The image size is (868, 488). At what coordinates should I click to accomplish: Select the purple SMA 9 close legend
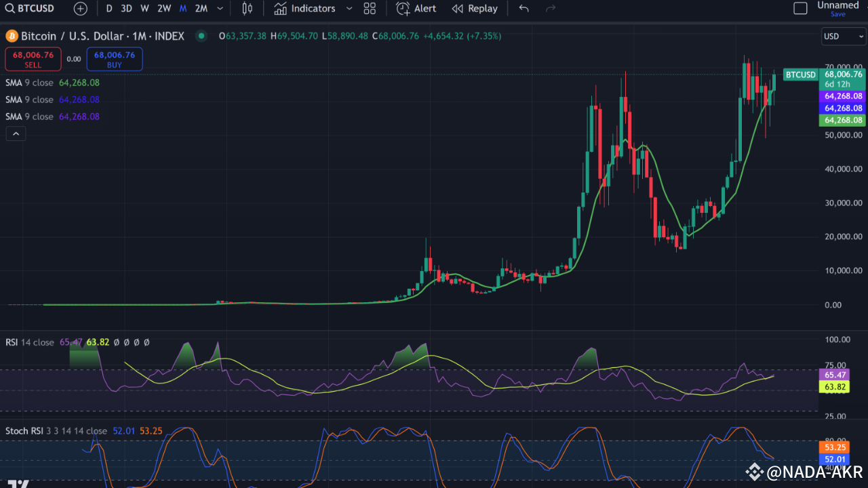(53, 117)
